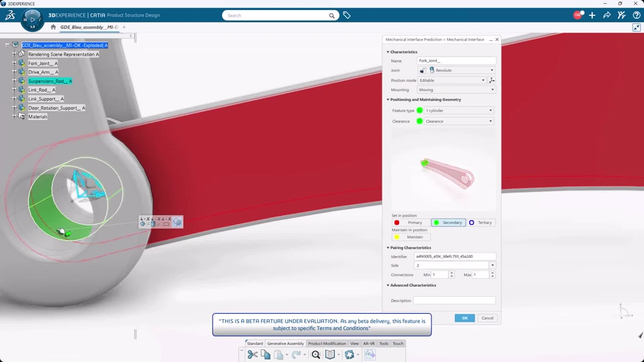Screen dimensions: 644x362
Task: Click the Copy icon in Standard toolbar
Action: pyautogui.click(x=266, y=355)
